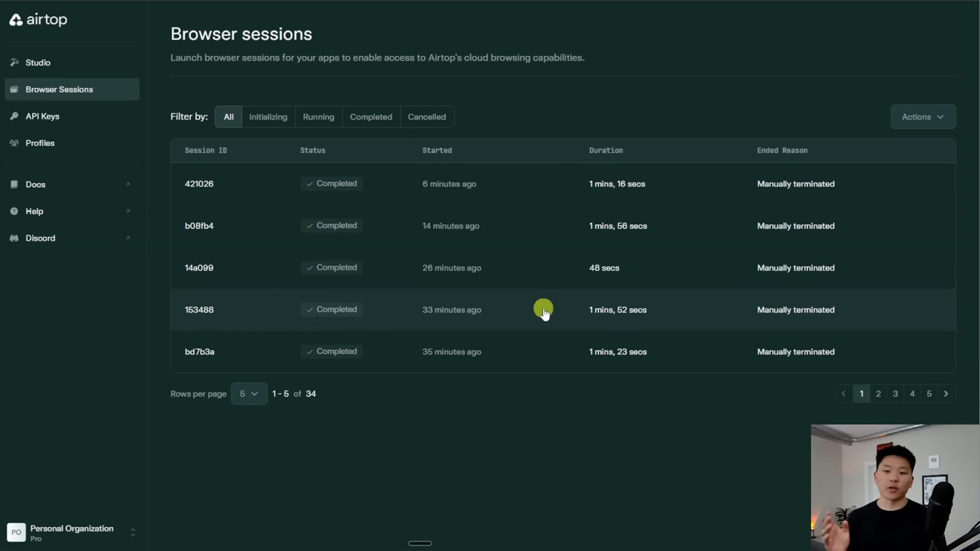Go to page 4
The height and width of the screenshot is (551, 980).
[912, 394]
